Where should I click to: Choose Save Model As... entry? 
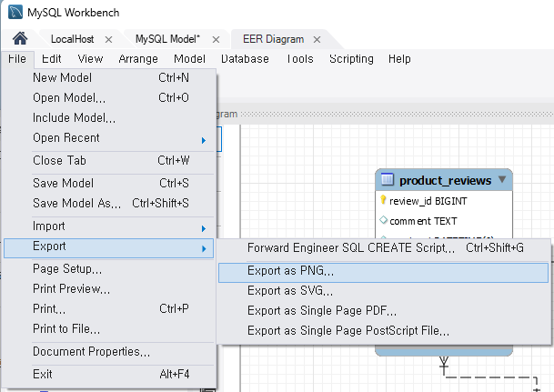pos(109,203)
